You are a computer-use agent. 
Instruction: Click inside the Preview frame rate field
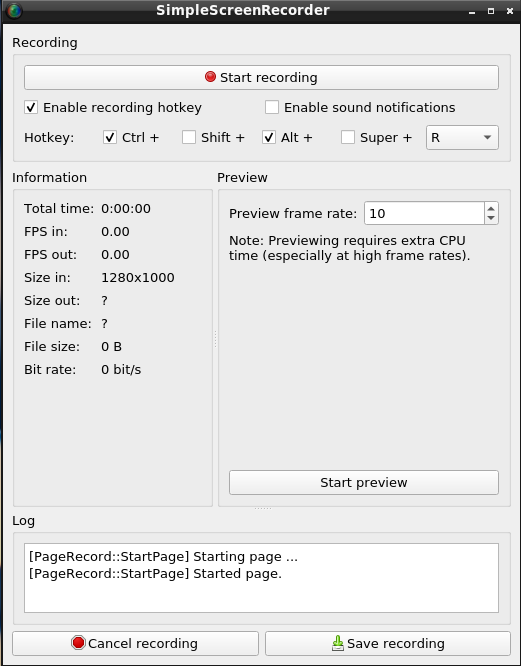(x=424, y=213)
